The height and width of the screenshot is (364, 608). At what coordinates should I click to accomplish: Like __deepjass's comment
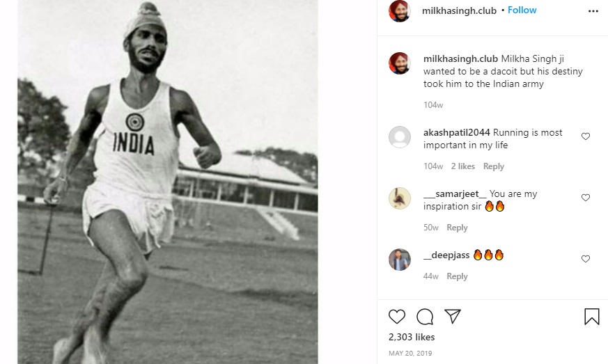point(586,259)
